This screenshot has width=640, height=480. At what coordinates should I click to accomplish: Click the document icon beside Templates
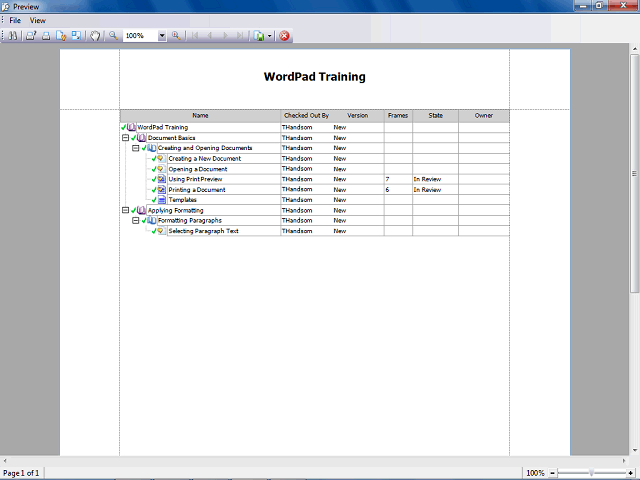click(x=162, y=200)
